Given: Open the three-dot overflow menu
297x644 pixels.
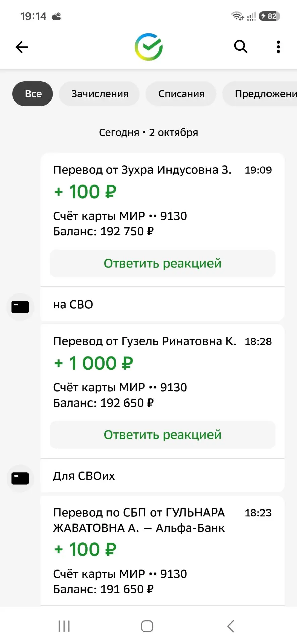Looking at the screenshot, I should [x=278, y=47].
